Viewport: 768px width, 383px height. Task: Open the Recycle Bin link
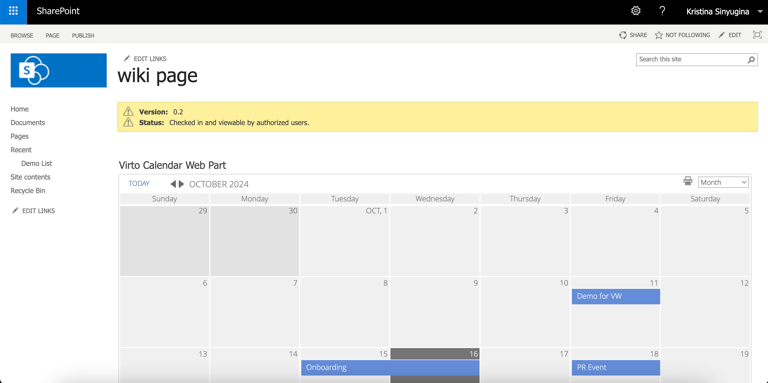pos(28,191)
